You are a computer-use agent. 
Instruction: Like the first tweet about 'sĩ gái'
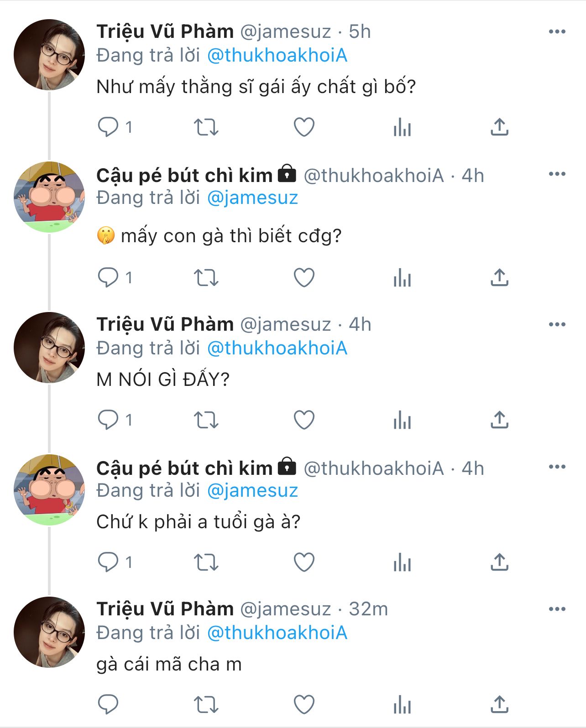pyautogui.click(x=304, y=127)
